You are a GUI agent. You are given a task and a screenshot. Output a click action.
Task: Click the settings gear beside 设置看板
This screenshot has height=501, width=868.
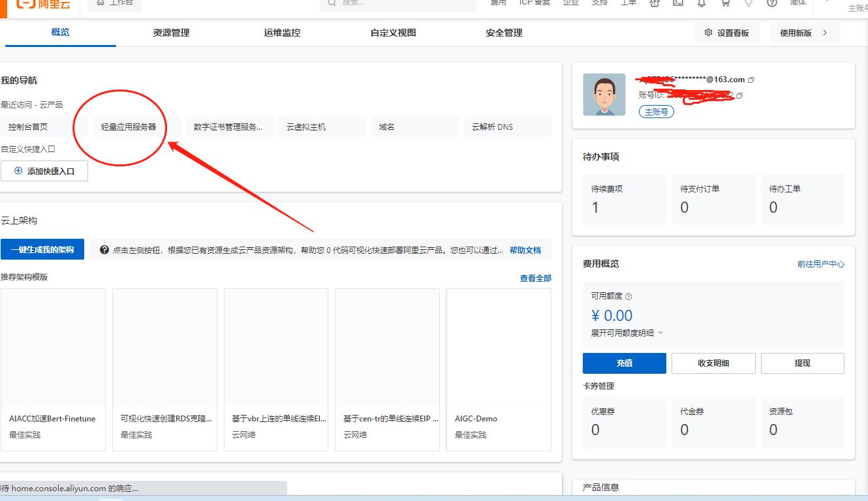[707, 32]
